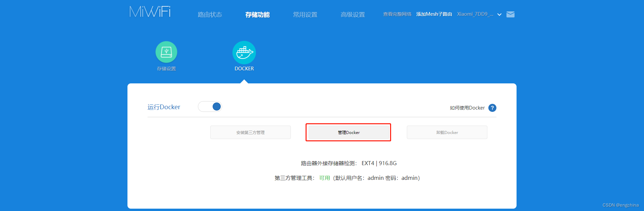644x211 pixels.
Task: Open the 路由状态 menu
Action: (210, 15)
